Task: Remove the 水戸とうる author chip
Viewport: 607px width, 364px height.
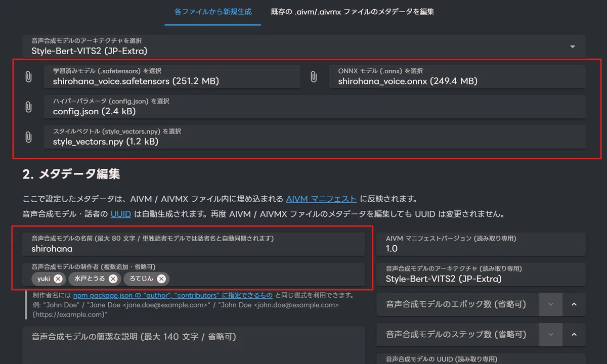Action: click(113, 279)
